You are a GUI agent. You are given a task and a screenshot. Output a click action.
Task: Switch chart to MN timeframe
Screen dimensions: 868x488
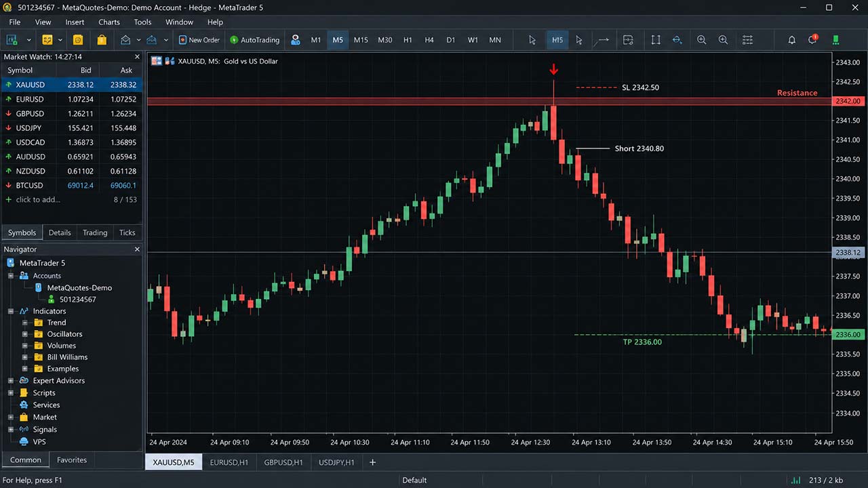point(495,40)
